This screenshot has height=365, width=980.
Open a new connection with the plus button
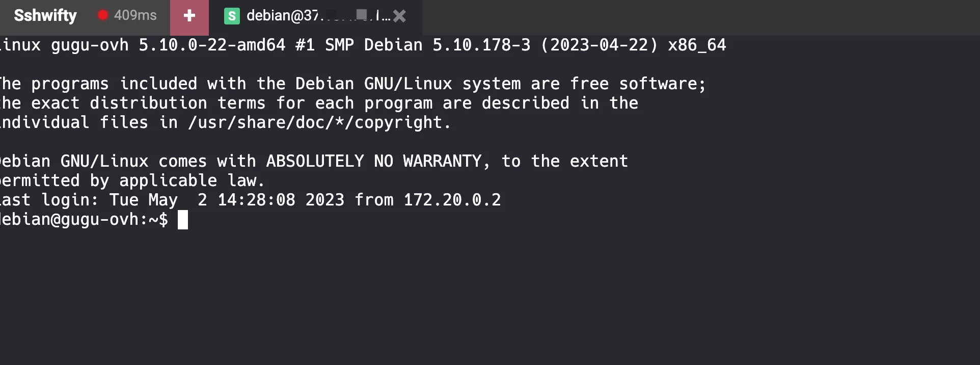pos(189,16)
